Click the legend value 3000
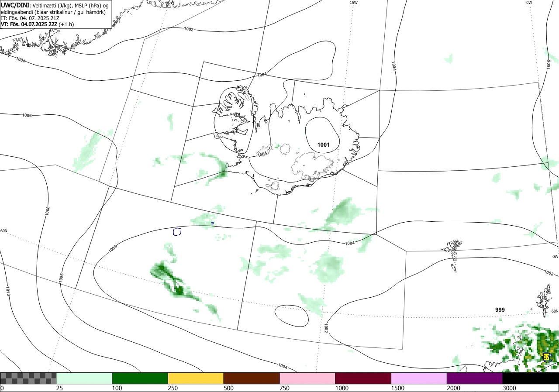559x392 pixels. (509, 388)
